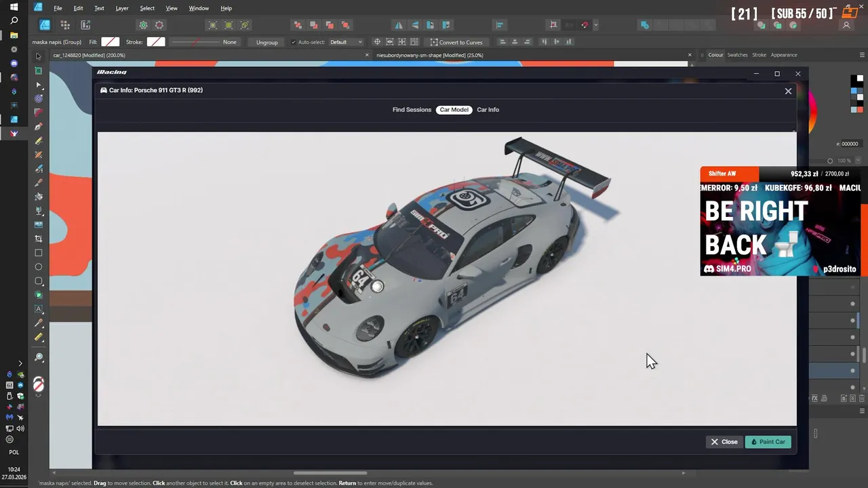Toggle visibility dot of highlighted layer row

coord(853,371)
